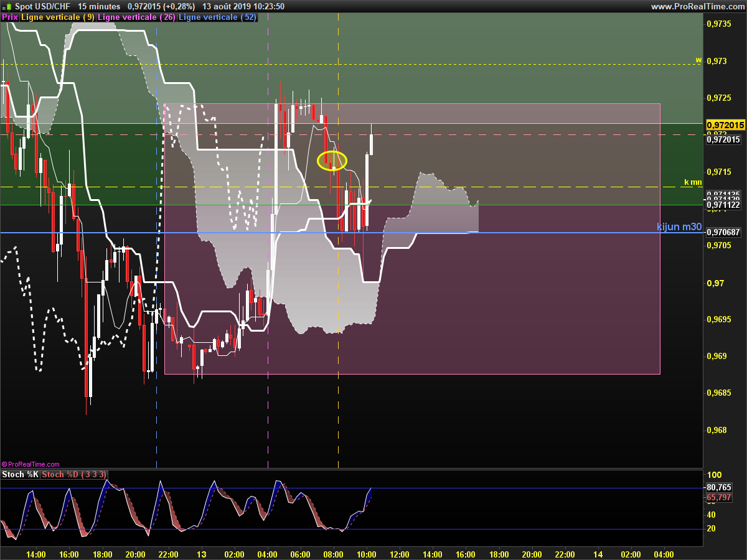Screen dimensions: 747x560
Task: Select the Prix indicator label
Action: point(10,17)
